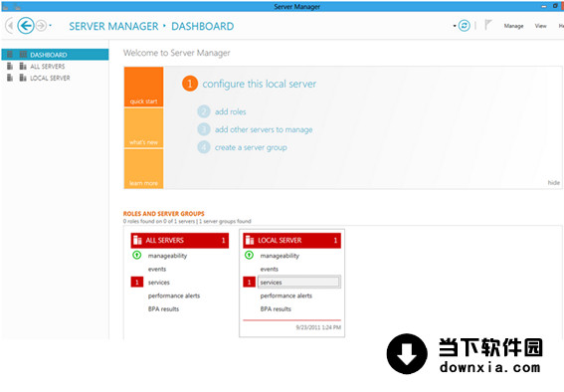Click the blue Back arrow button

click(26, 26)
